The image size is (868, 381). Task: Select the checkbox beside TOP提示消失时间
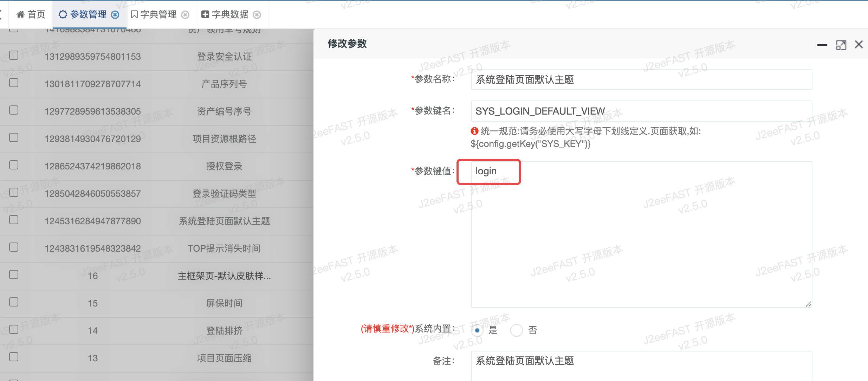tap(14, 247)
